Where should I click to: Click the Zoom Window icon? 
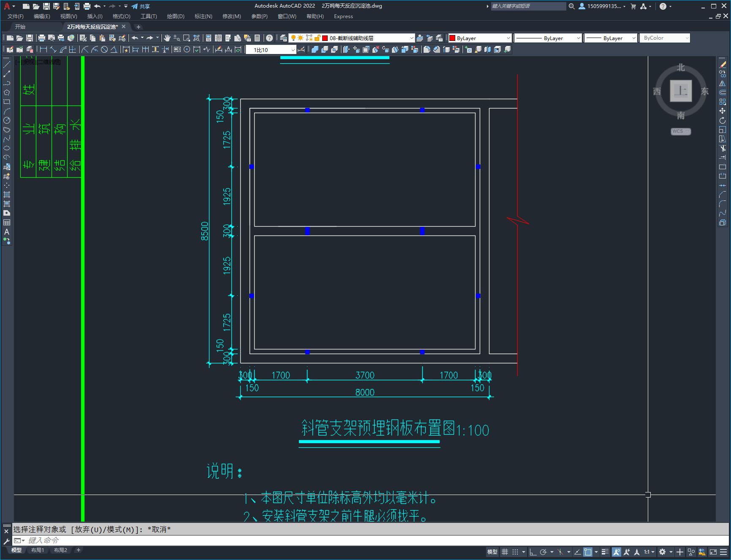tap(186, 38)
